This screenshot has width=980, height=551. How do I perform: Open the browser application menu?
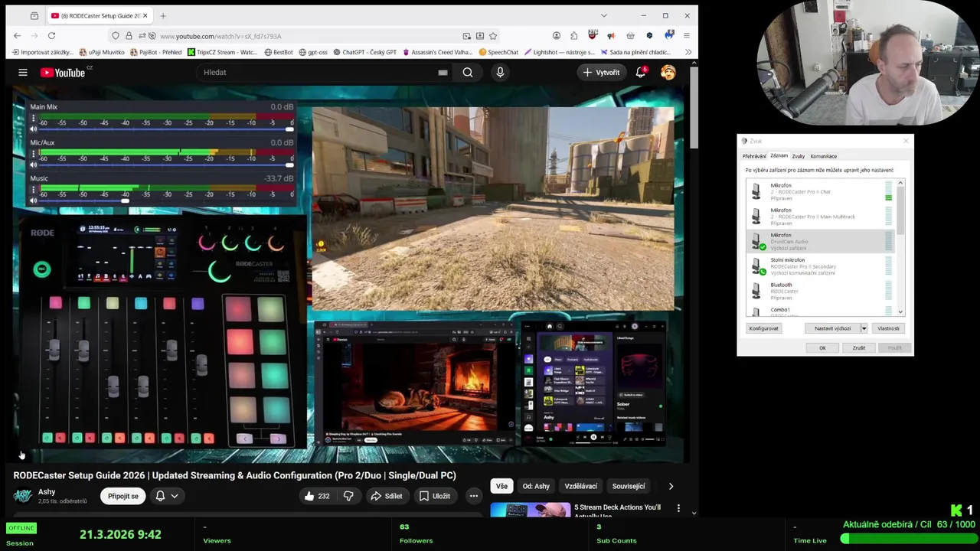pyautogui.click(x=687, y=35)
